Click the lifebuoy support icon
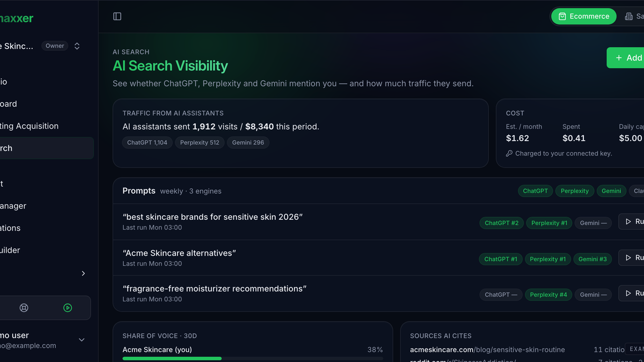The height and width of the screenshot is (362, 644). 24,308
